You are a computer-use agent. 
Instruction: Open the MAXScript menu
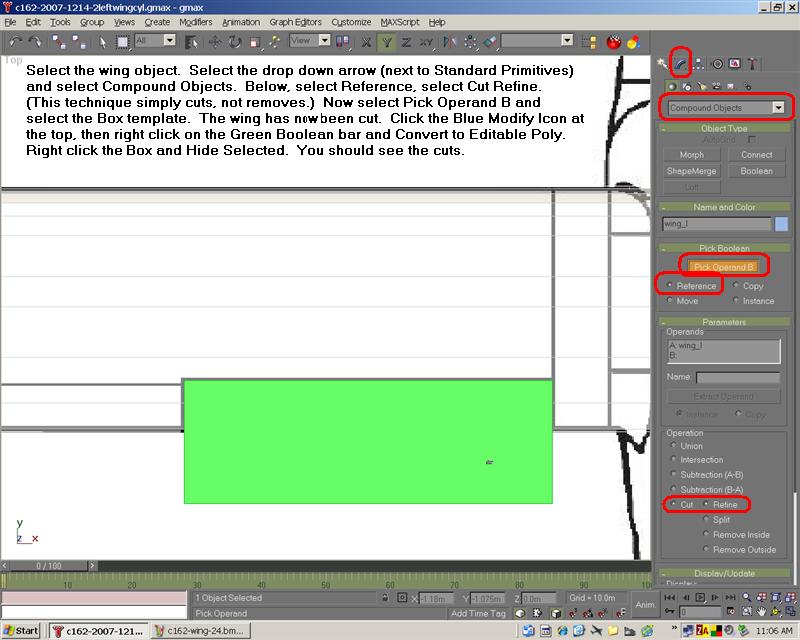click(x=399, y=22)
